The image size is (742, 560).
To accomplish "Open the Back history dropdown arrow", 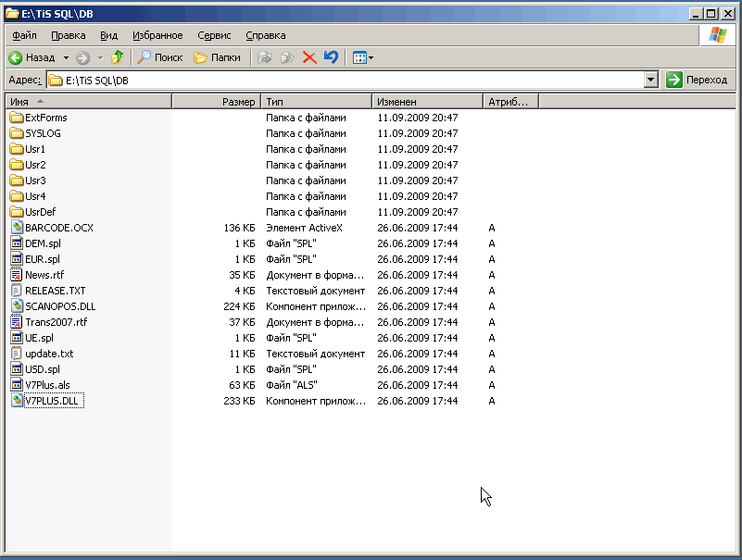I will pyautogui.click(x=66, y=57).
